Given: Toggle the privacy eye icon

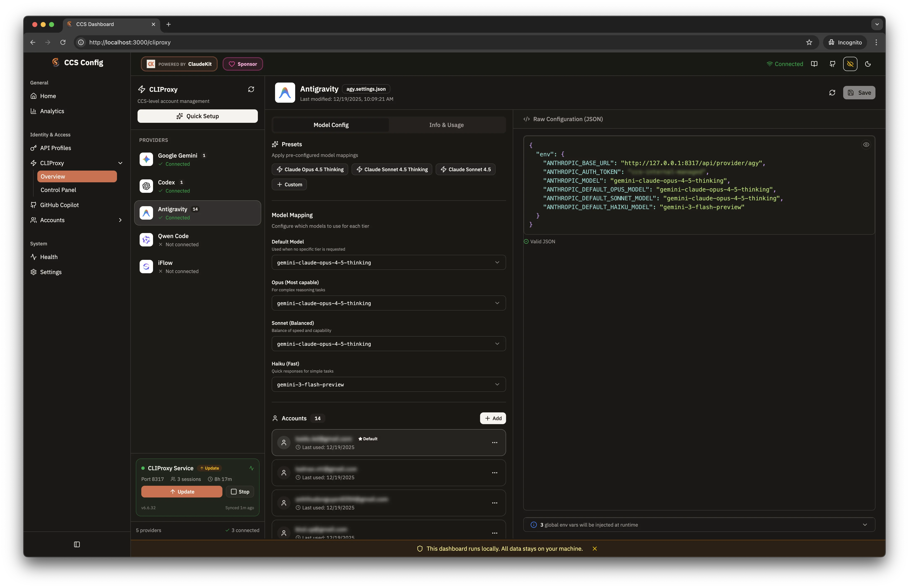Looking at the screenshot, I should [850, 64].
